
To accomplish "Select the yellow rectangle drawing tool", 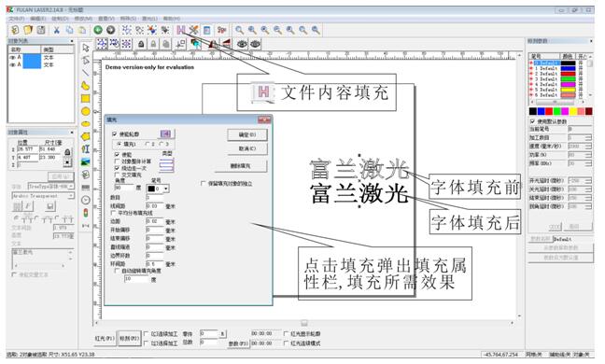I will (86, 98).
